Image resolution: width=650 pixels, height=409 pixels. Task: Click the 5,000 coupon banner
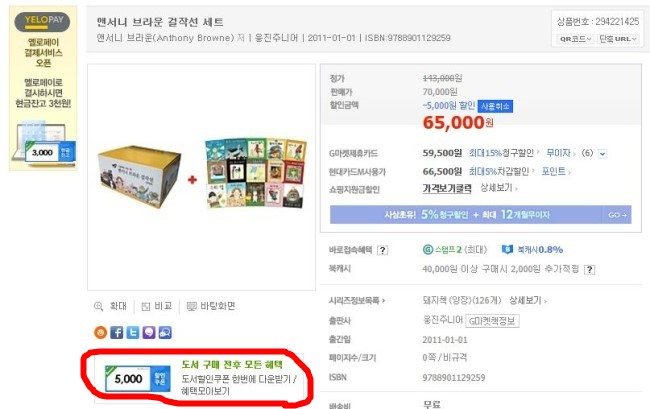pyautogui.click(x=199, y=378)
